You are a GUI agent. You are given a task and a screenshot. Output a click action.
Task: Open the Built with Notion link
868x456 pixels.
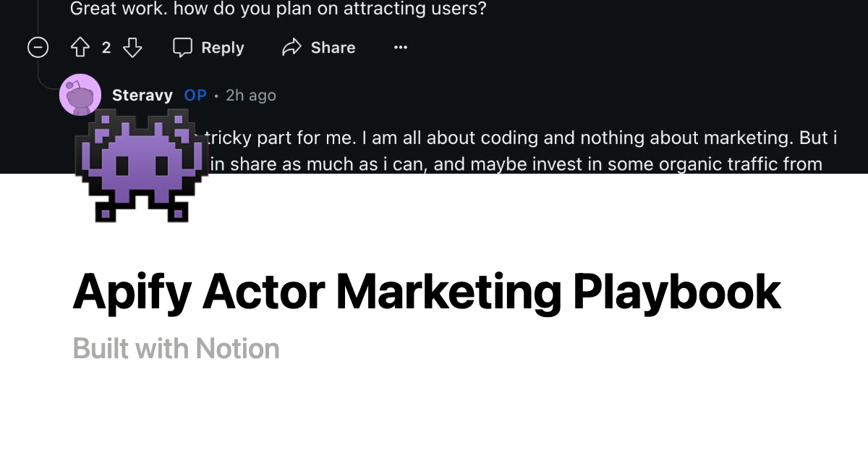click(176, 348)
